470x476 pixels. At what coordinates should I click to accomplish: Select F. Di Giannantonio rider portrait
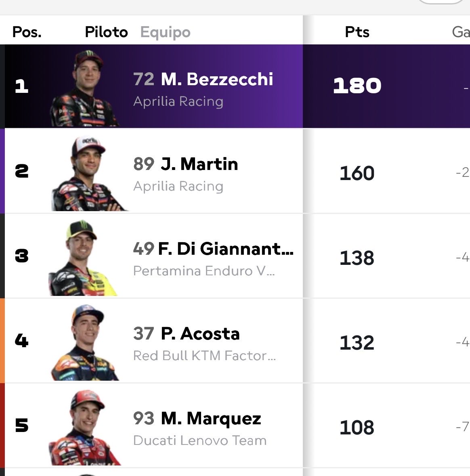83,258
